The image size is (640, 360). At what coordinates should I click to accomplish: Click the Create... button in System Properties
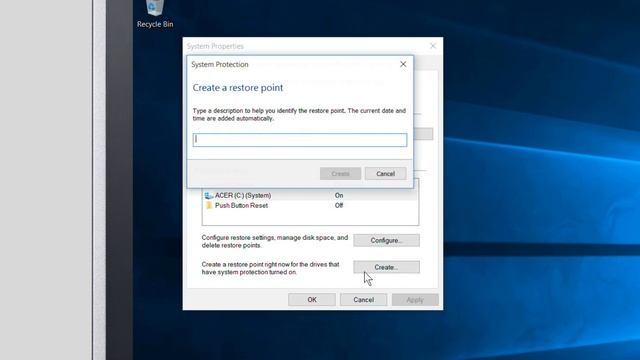pyautogui.click(x=386, y=267)
